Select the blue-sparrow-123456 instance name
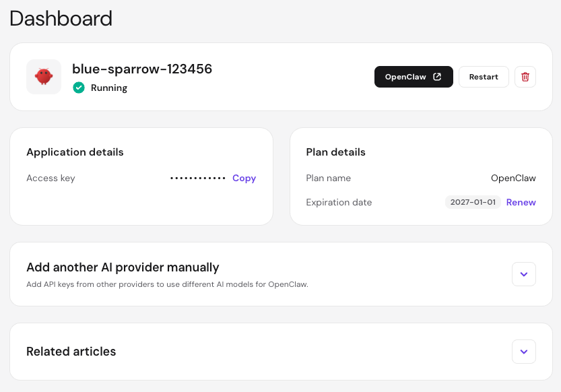Image resolution: width=561 pixels, height=392 pixels. [142, 69]
